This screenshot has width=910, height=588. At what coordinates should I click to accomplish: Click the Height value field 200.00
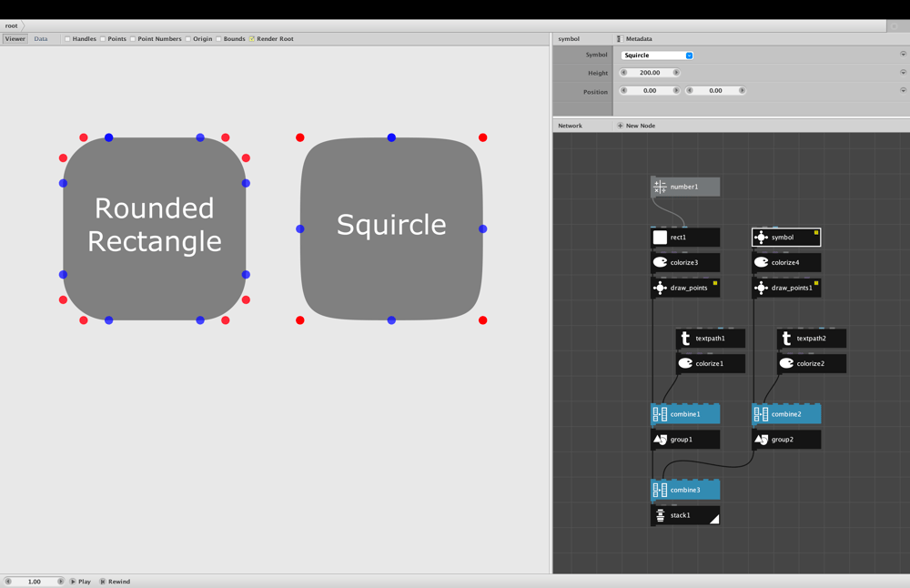point(650,73)
